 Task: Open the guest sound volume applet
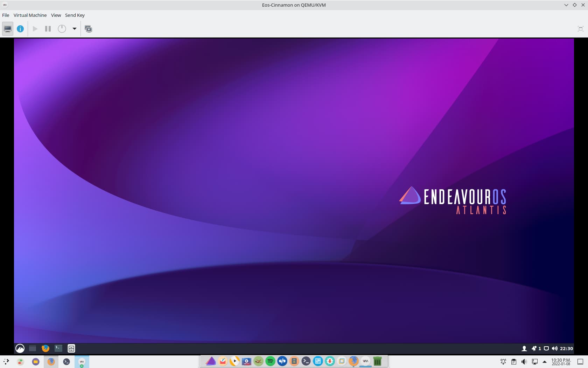pos(554,348)
